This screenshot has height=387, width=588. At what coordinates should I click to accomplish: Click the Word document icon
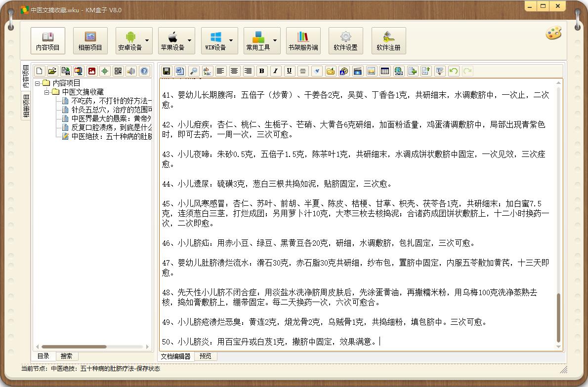pyautogui.click(x=180, y=71)
